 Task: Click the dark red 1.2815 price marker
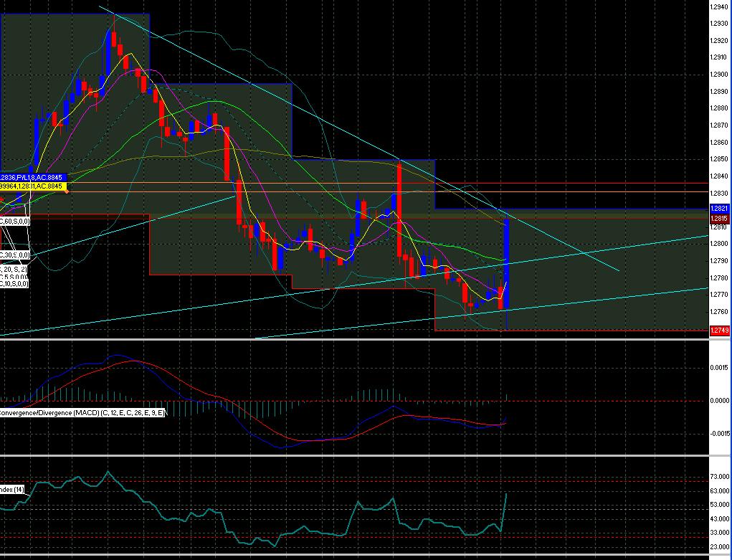[719, 219]
